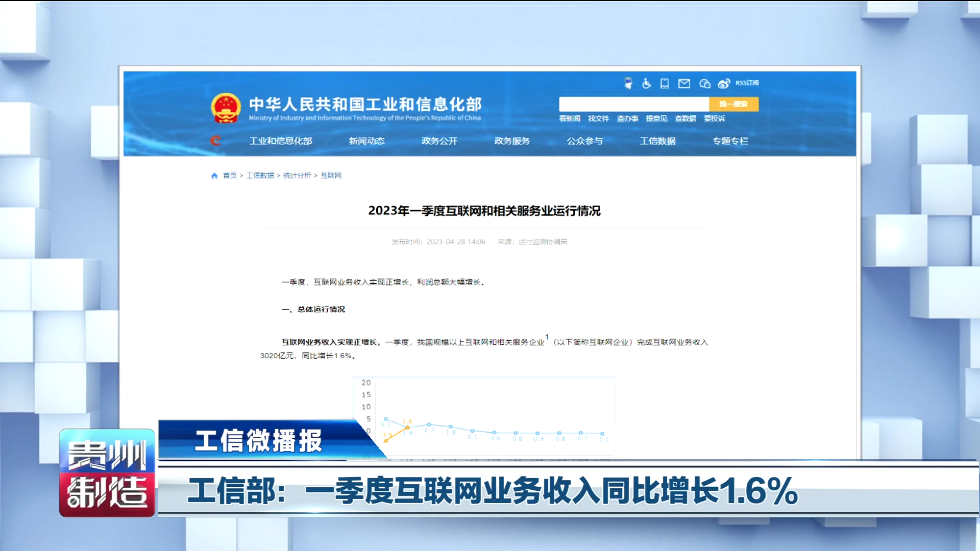Click the RSS订阅 link

[747, 83]
